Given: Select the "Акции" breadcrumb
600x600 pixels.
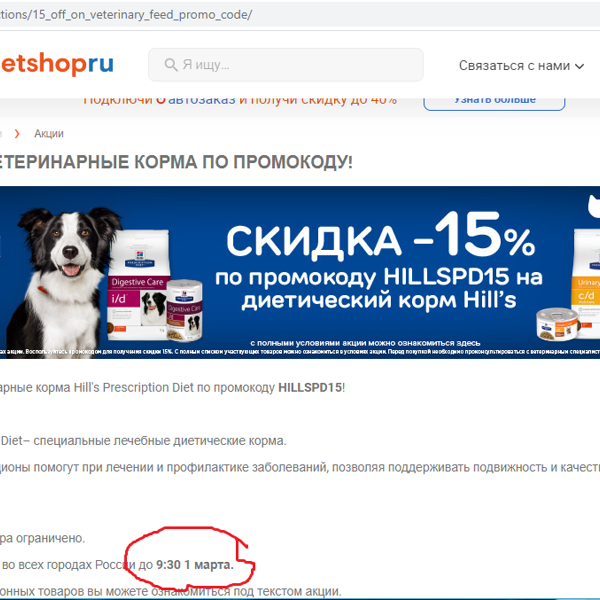Looking at the screenshot, I should click(49, 134).
